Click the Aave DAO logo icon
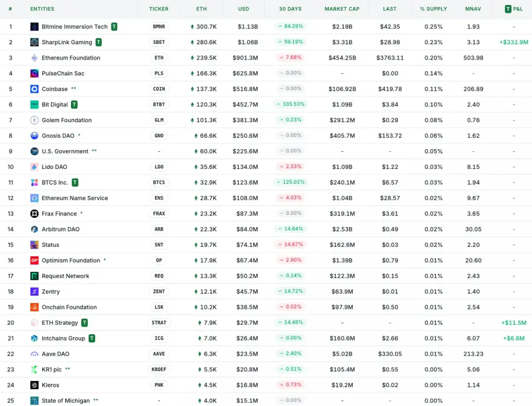This screenshot has height=406, width=532. pyautogui.click(x=34, y=354)
